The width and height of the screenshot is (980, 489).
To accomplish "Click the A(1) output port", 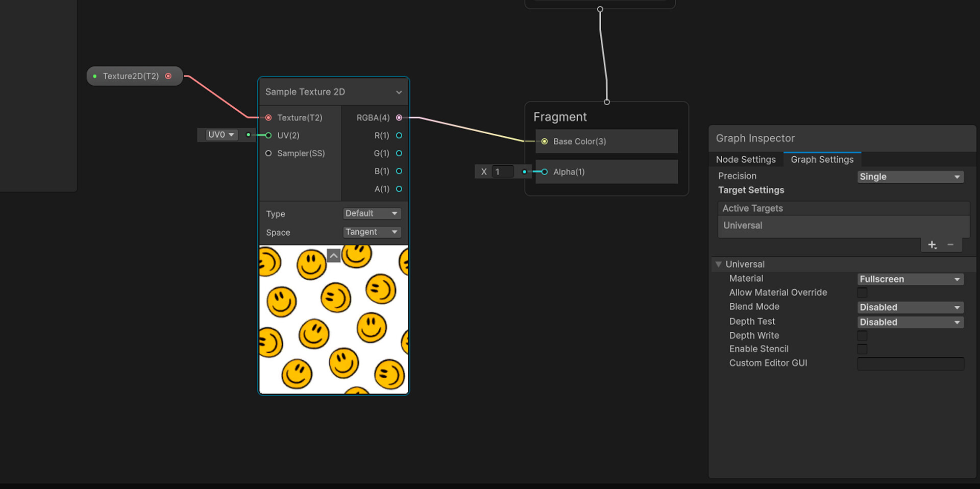I will coord(399,189).
